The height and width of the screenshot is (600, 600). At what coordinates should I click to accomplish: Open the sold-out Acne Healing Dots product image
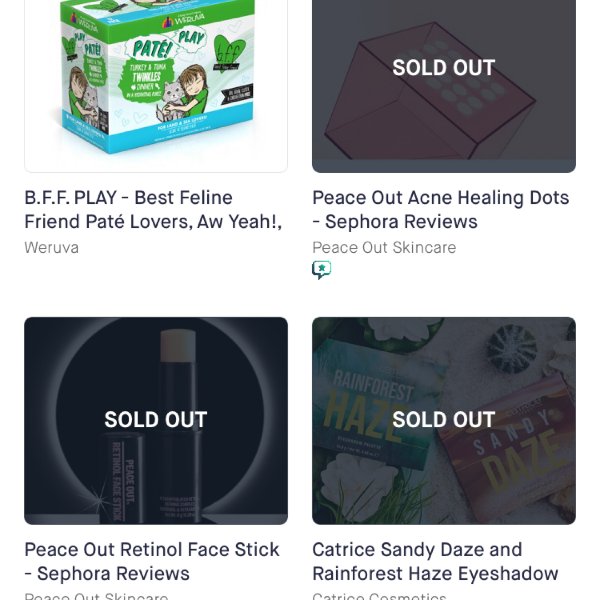click(x=444, y=86)
